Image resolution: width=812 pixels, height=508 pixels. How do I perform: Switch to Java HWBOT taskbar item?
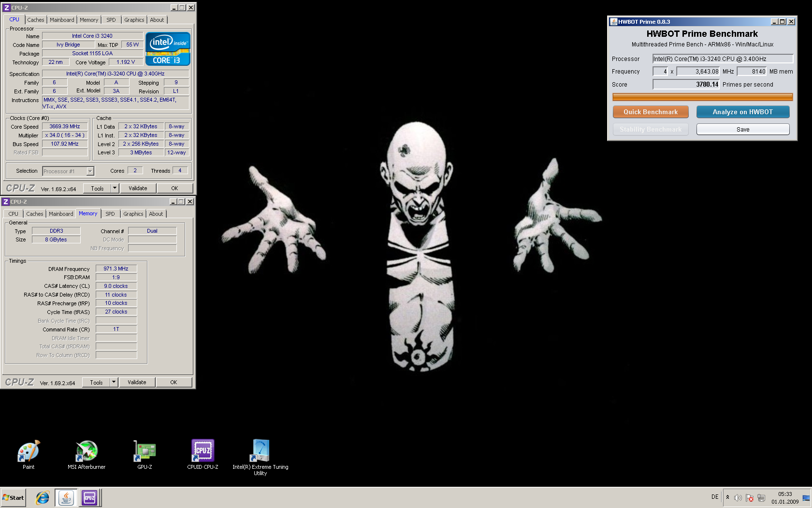[66, 497]
